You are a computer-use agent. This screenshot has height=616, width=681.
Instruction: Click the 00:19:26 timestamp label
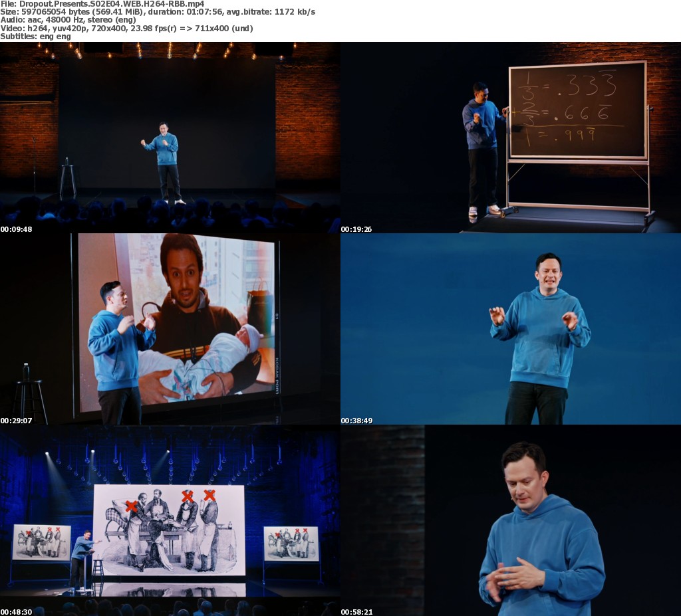(x=357, y=229)
